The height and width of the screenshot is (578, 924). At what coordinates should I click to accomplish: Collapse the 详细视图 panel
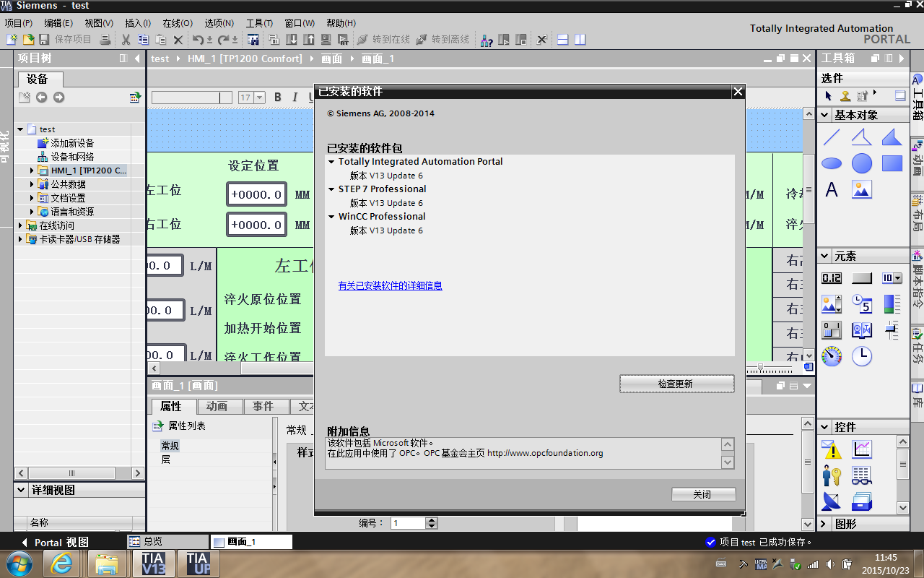tap(22, 490)
